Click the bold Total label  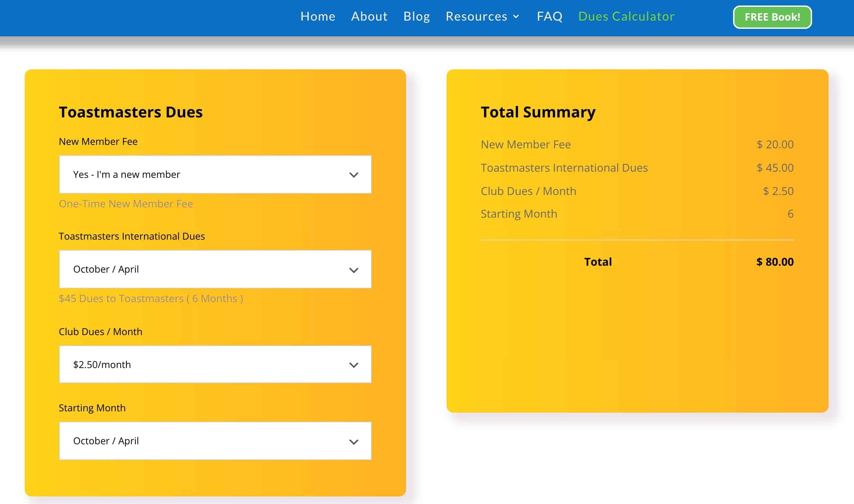coord(598,262)
